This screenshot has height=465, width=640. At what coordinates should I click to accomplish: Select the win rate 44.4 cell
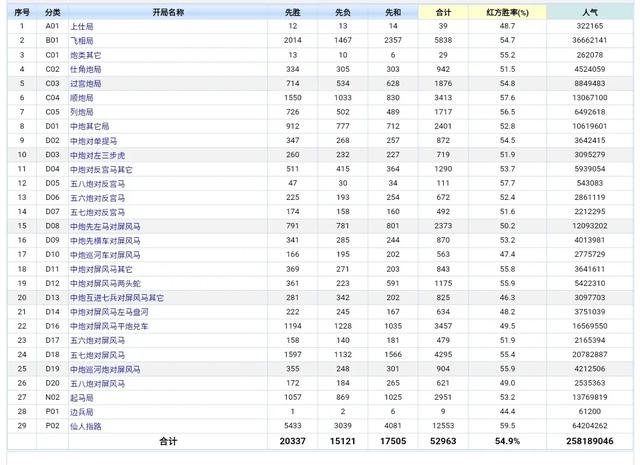507,412
